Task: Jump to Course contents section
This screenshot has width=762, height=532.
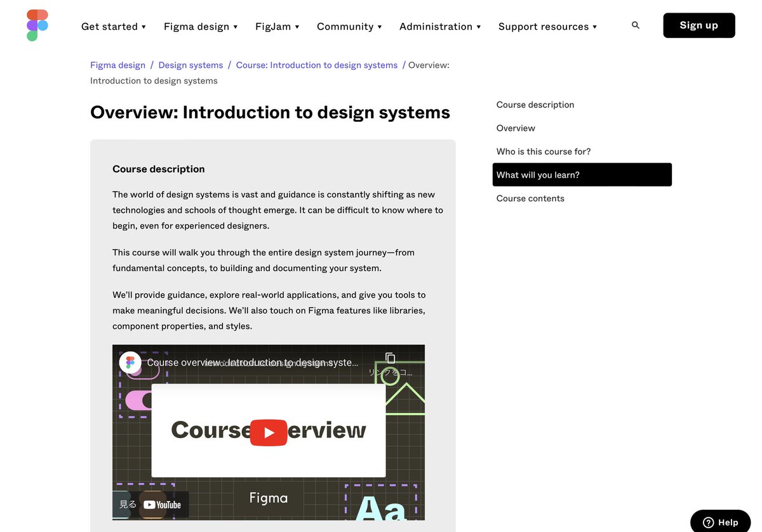Action: [530, 199]
